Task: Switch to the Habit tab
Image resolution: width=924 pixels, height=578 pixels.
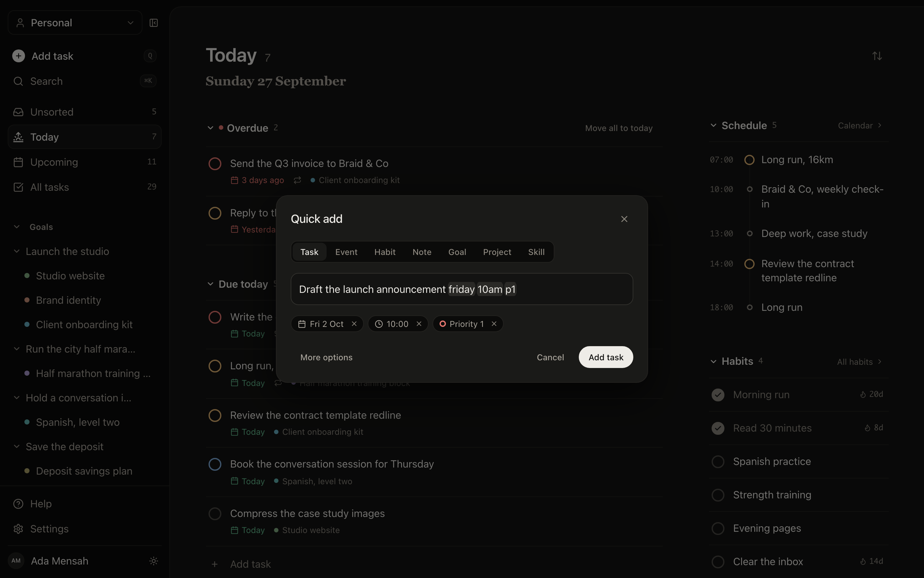Action: pos(385,252)
